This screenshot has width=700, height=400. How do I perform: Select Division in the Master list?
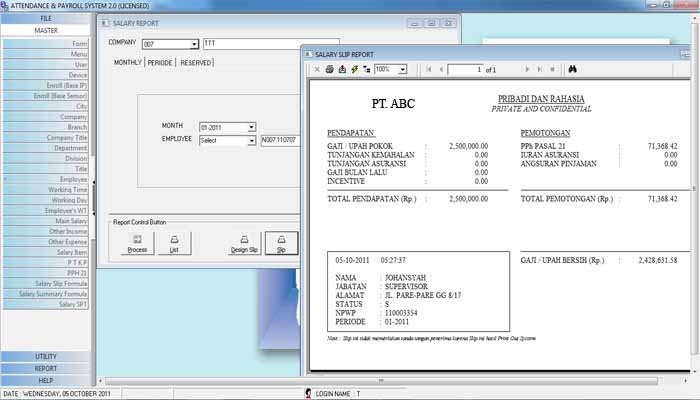(x=46, y=158)
